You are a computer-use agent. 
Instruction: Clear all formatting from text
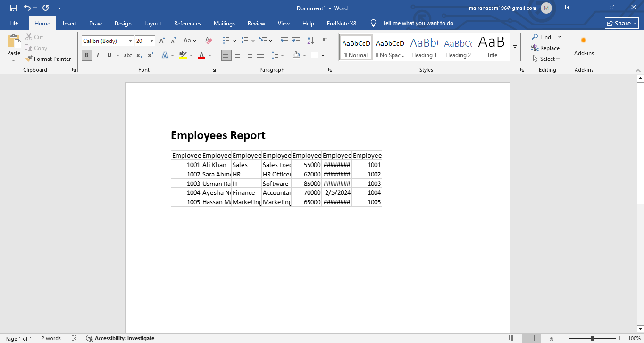coord(209,41)
